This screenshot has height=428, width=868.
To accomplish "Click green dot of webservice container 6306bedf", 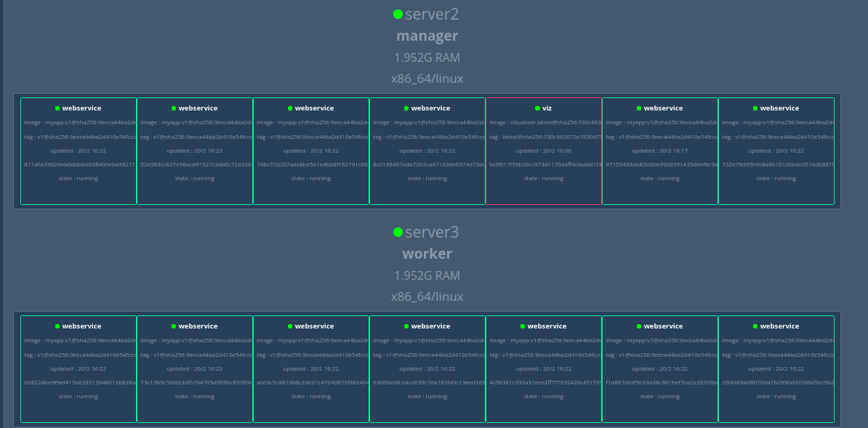I will tap(406, 327).
